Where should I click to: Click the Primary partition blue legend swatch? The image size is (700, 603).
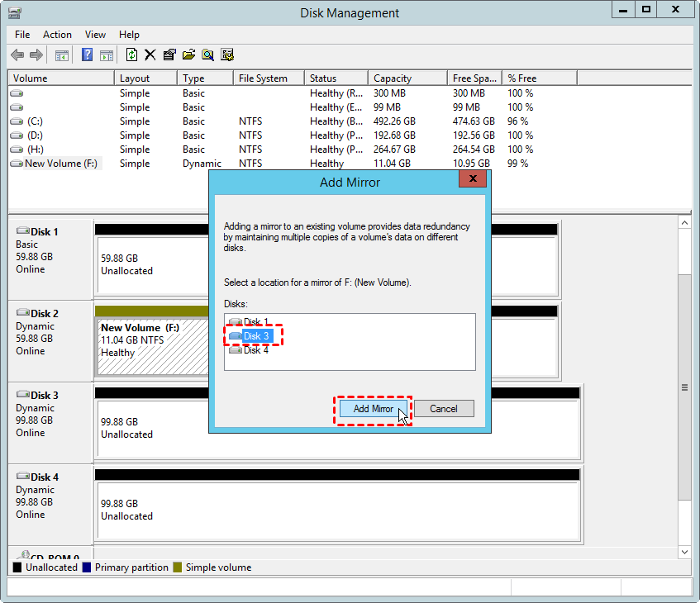pyautogui.click(x=87, y=567)
